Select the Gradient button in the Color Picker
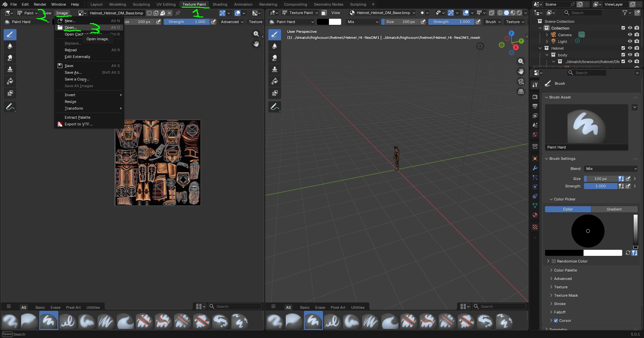Viewport: 644px width, 338px height. pyautogui.click(x=614, y=209)
